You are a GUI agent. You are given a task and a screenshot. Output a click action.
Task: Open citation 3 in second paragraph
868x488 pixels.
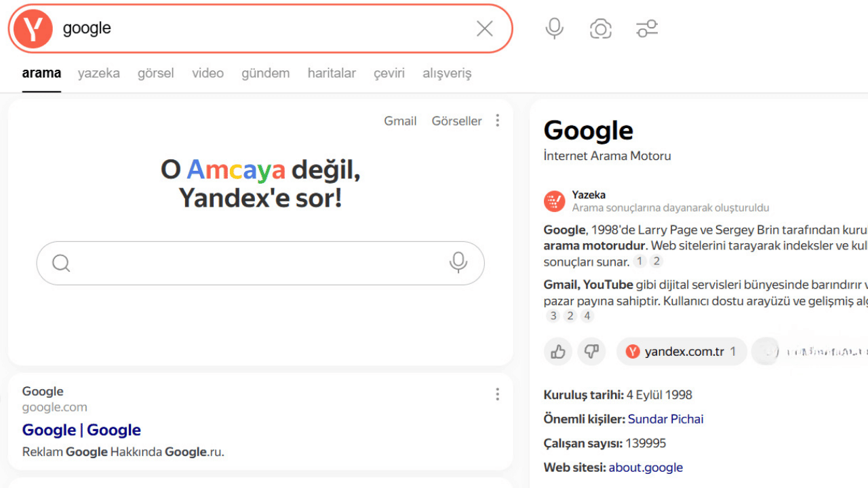point(553,316)
